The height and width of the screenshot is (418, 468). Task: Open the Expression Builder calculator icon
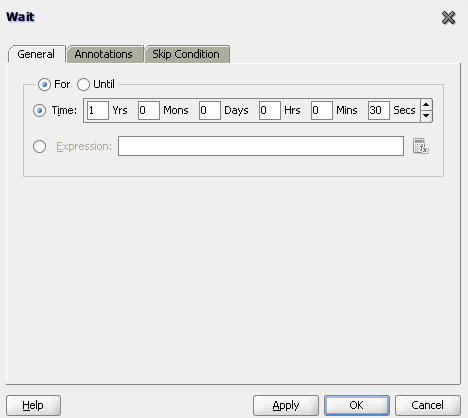pos(421,146)
